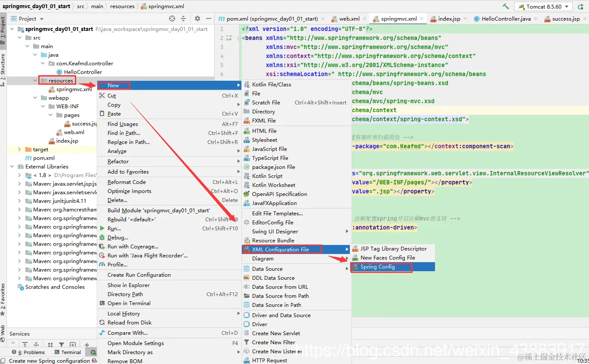Choose Reload from Disk entry
Image resolution: width=589 pixels, height=364 pixels.
coord(169,323)
